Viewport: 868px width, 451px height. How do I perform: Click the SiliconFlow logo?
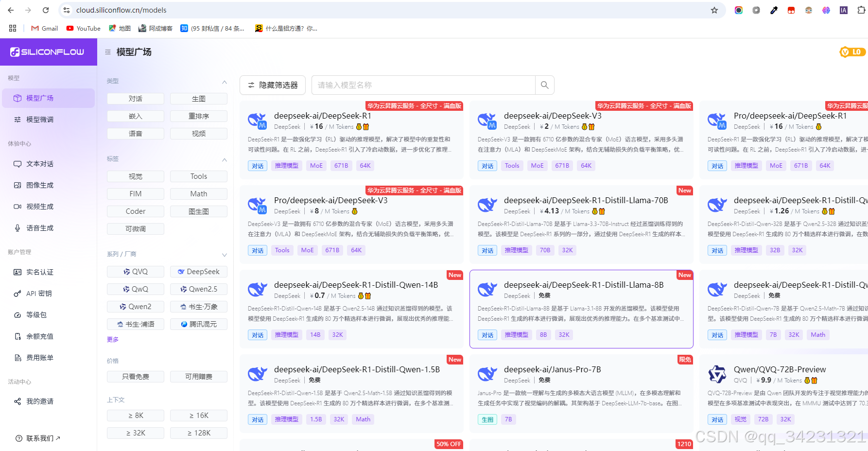[47, 52]
